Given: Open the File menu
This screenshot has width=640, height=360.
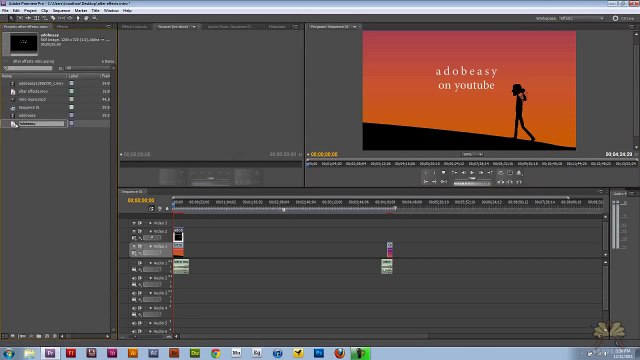Looking at the screenshot, I should 5,11.
